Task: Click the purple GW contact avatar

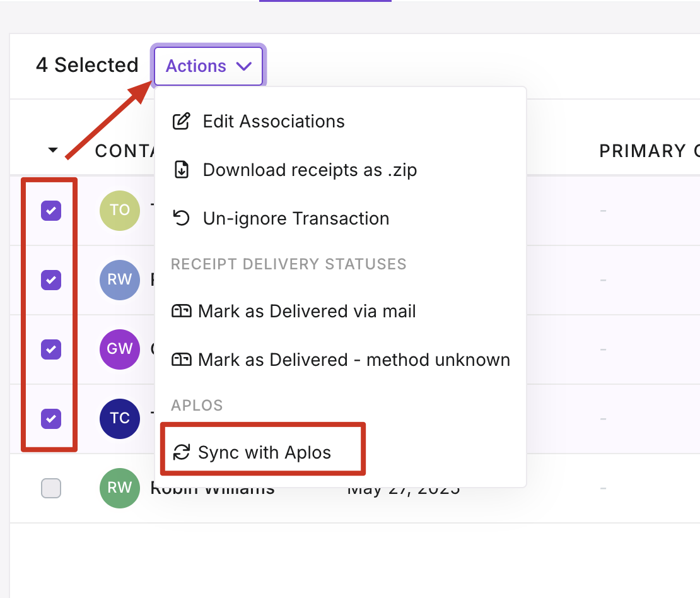Action: [x=120, y=348]
